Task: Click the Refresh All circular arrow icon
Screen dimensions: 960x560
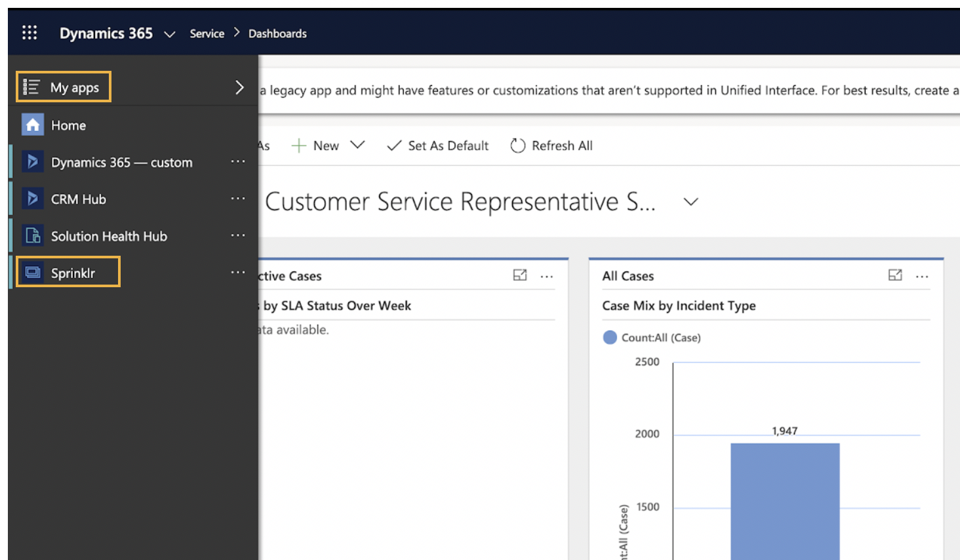Action: tap(518, 146)
